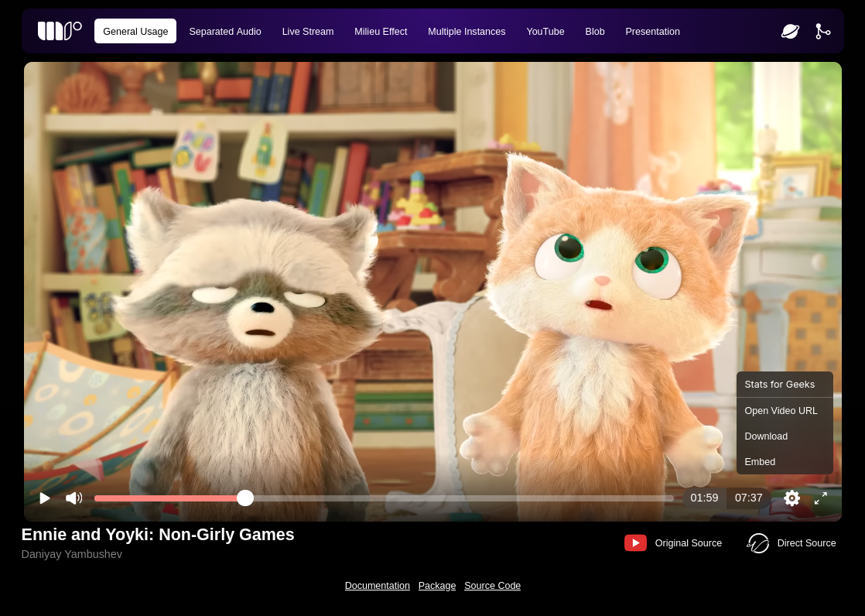
Task: Open the Live Stream tab
Action: coord(308,32)
